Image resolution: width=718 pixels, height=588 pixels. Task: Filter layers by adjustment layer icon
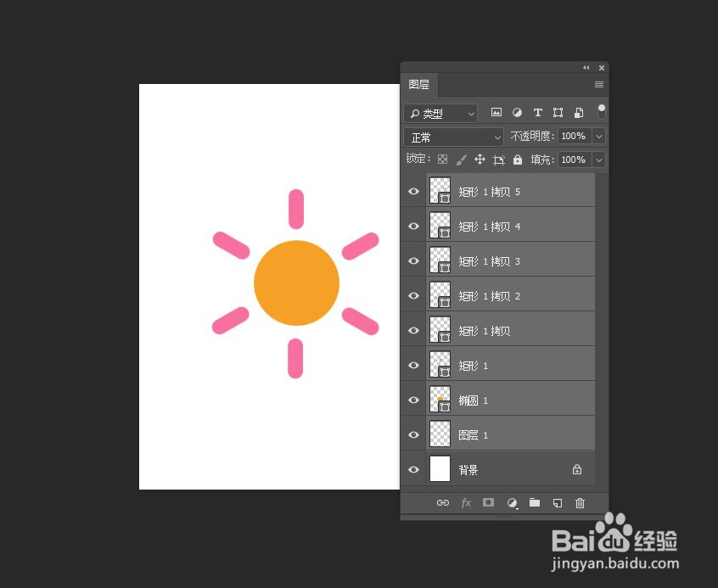point(517,112)
